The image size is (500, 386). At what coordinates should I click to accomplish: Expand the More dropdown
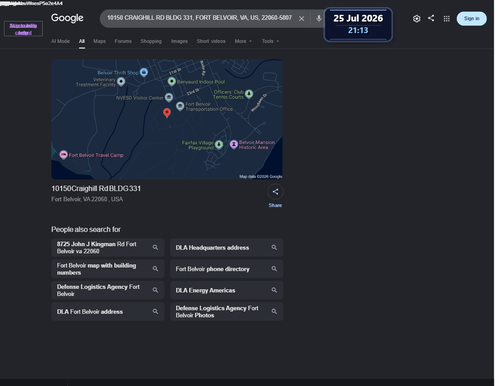tap(243, 41)
